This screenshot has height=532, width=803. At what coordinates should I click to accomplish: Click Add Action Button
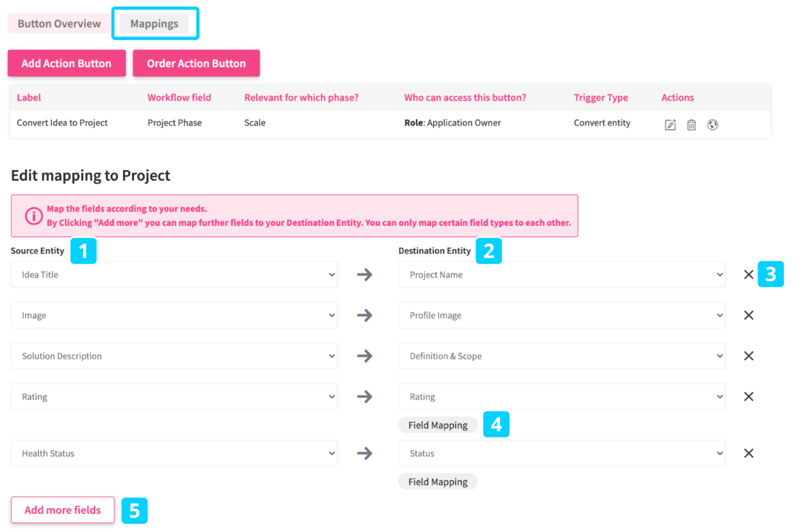pos(66,63)
